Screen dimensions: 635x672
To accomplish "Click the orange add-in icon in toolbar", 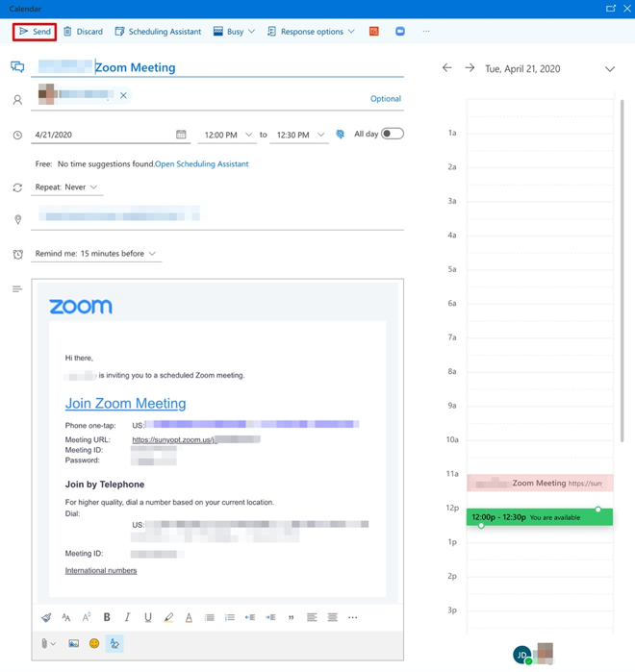I will 374,32.
